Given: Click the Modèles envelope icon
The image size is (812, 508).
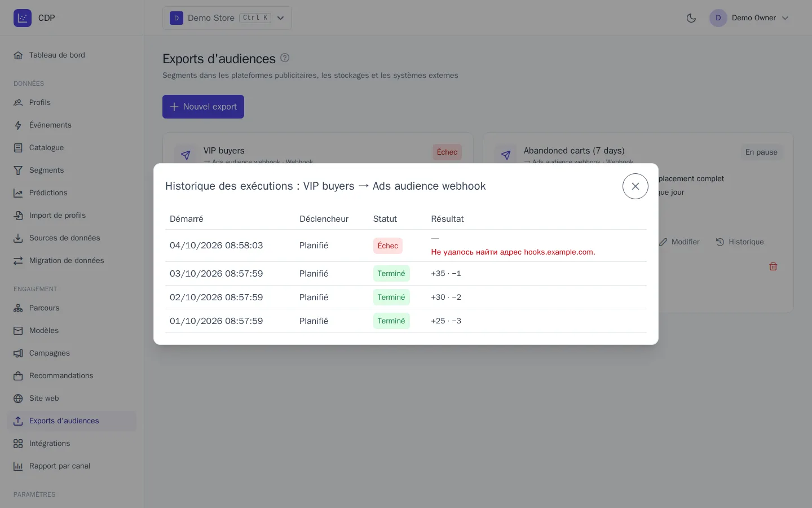Looking at the screenshot, I should pyautogui.click(x=18, y=331).
